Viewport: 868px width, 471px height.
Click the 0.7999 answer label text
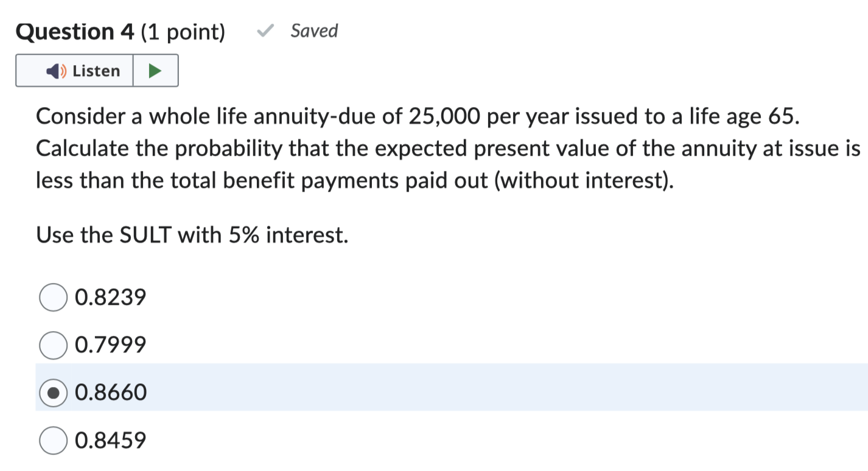pyautogui.click(x=110, y=346)
